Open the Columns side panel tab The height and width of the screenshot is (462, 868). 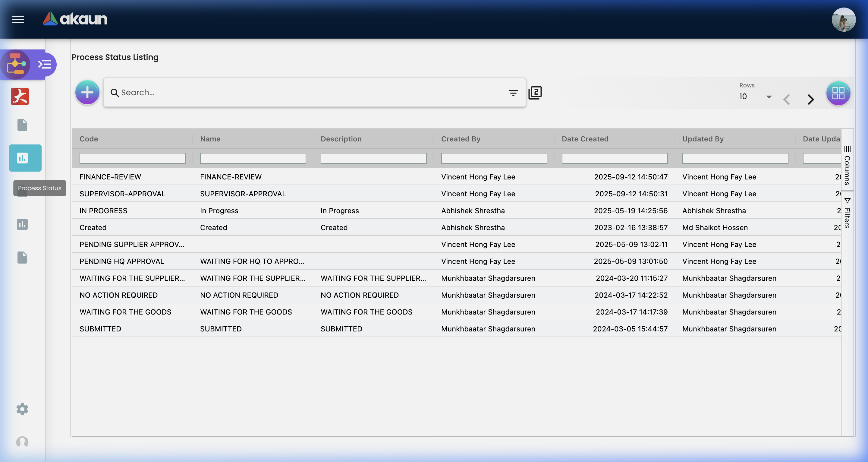847,165
